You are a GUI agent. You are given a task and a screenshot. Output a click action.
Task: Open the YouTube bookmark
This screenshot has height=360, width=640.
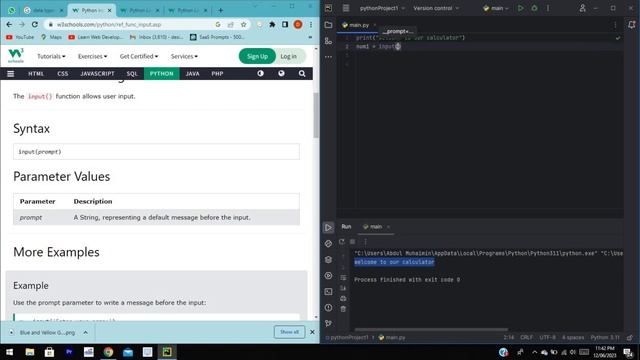pyautogui.click(x=20, y=37)
